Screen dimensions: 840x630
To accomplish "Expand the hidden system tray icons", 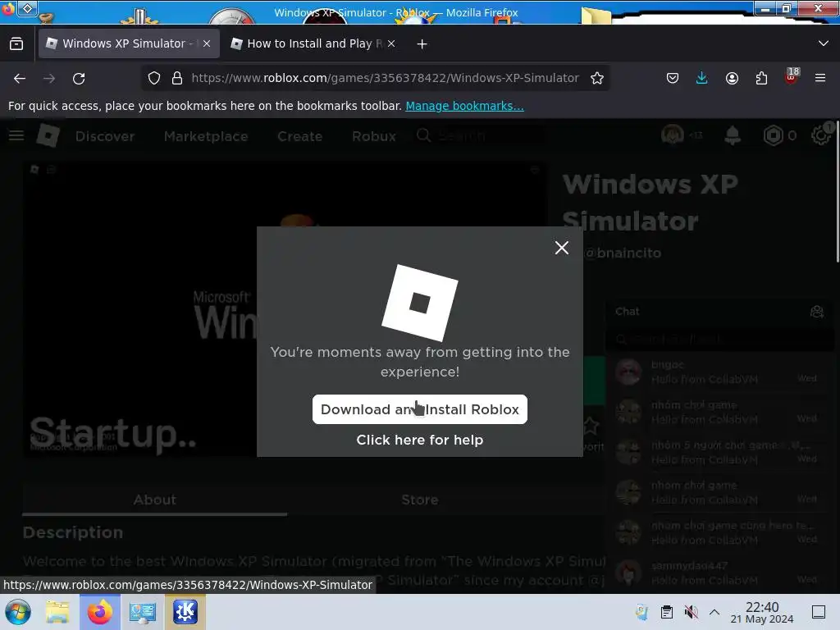I will pos(714,612).
